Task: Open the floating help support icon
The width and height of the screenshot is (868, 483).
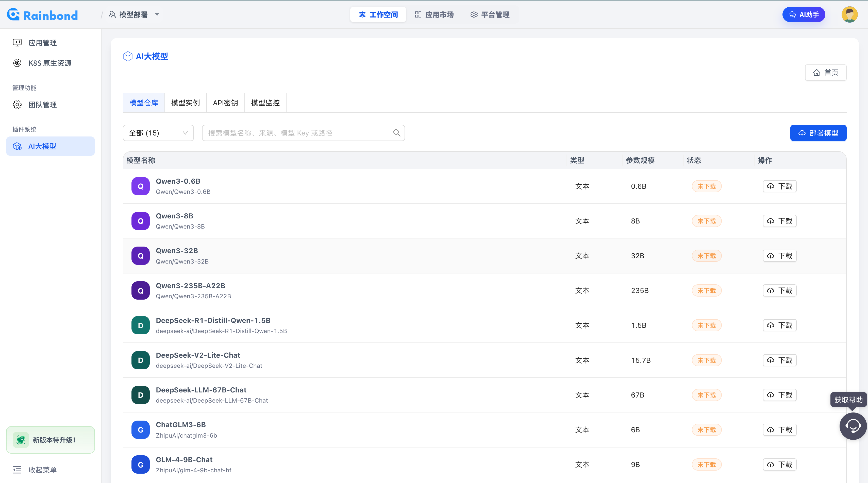Action: (853, 426)
